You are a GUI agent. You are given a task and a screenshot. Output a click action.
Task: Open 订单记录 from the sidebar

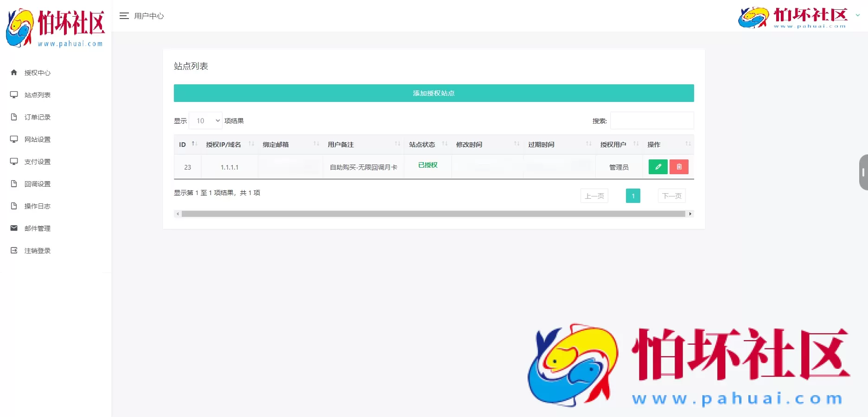38,117
